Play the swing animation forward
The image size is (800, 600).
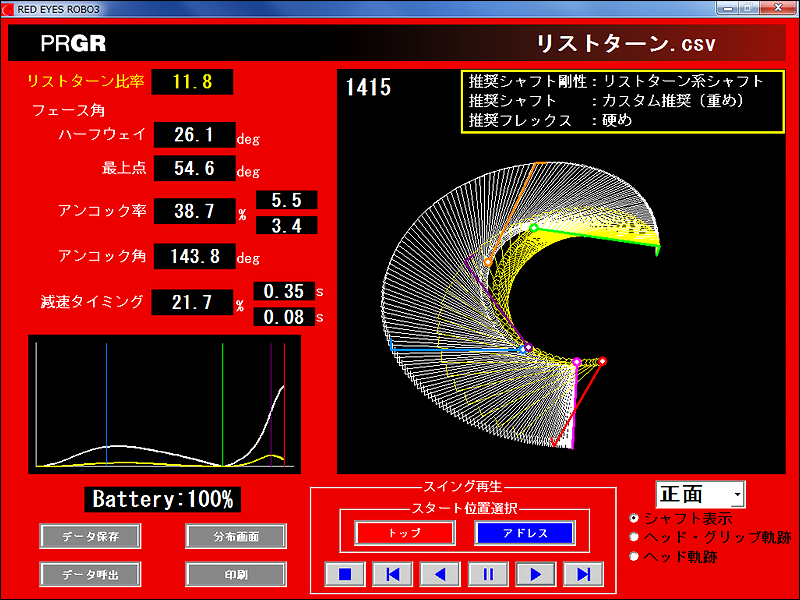coord(536,574)
